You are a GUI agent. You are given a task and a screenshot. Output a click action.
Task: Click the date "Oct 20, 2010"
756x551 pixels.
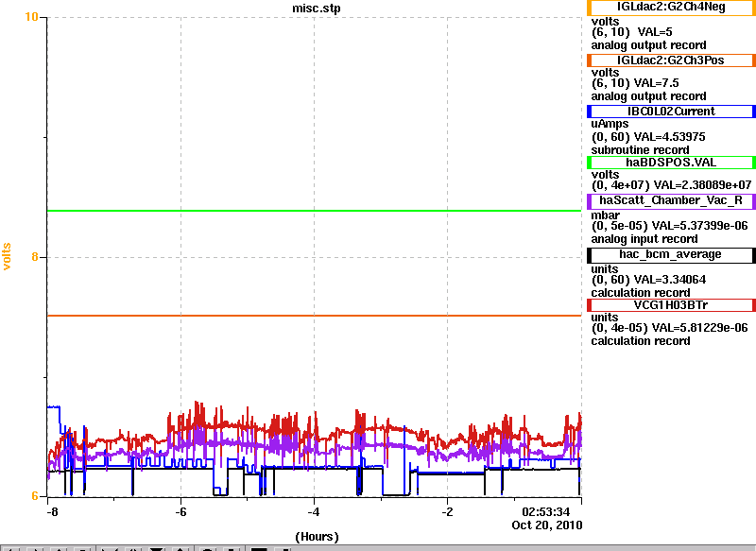[x=547, y=525]
